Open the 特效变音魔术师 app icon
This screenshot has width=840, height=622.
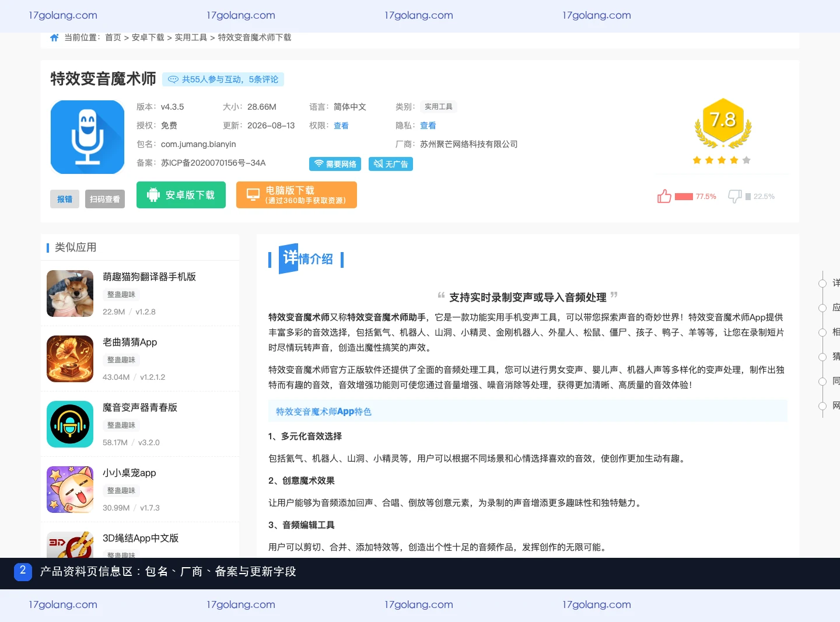pos(87,137)
